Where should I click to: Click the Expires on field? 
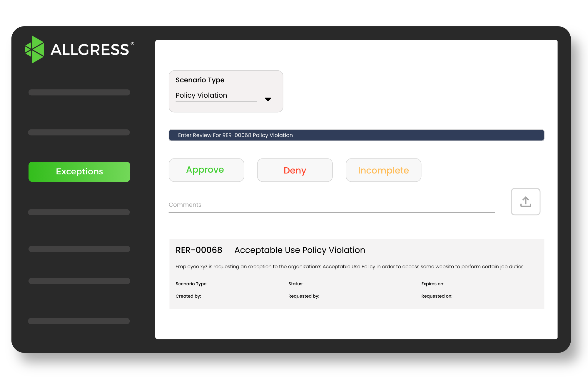click(x=432, y=283)
